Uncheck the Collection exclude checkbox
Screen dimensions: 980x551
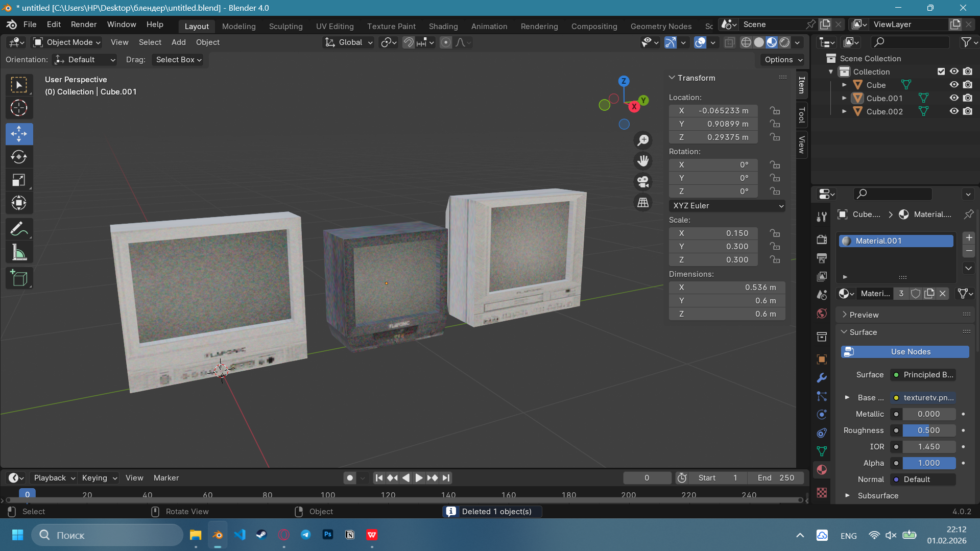coord(941,71)
